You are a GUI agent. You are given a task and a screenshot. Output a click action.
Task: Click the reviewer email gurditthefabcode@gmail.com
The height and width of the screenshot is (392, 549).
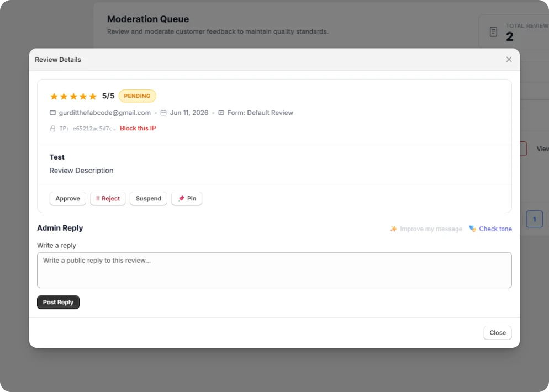[105, 113]
